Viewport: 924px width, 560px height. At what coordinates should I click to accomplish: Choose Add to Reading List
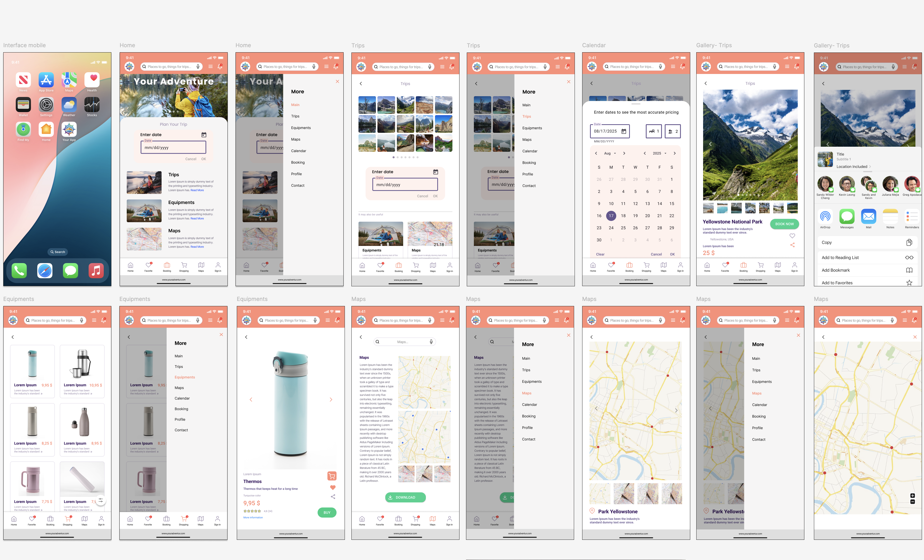[867, 257]
